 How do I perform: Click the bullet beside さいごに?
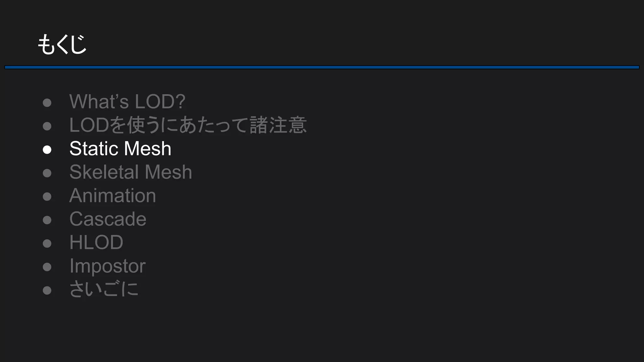(47, 290)
